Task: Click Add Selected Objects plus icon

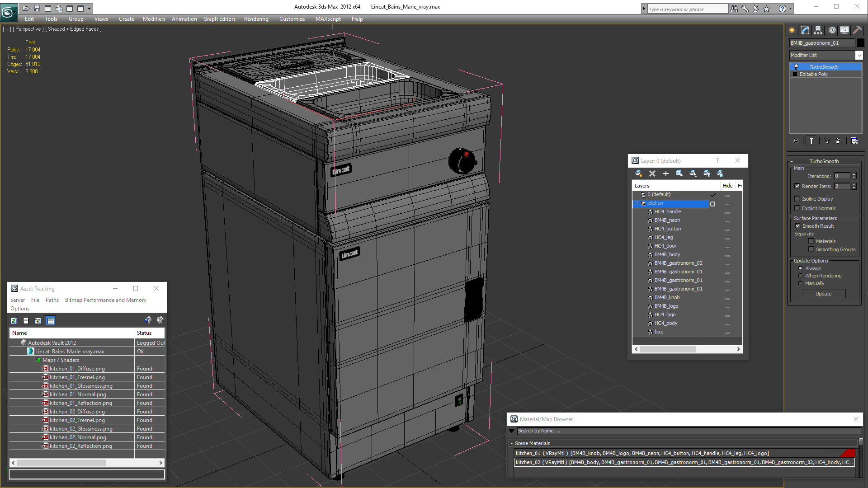Action: tap(665, 174)
